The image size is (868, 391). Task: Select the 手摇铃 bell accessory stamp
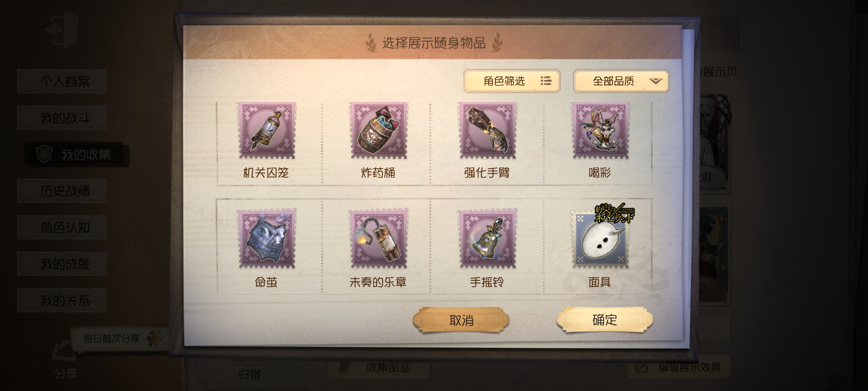[488, 239]
